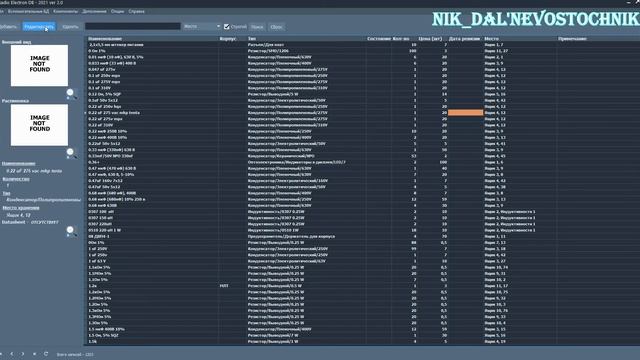This screenshot has height=360, width=640.
Task: Select the orange highlighted 'Дата ревизии' cell
Action: pyautogui.click(x=465, y=113)
